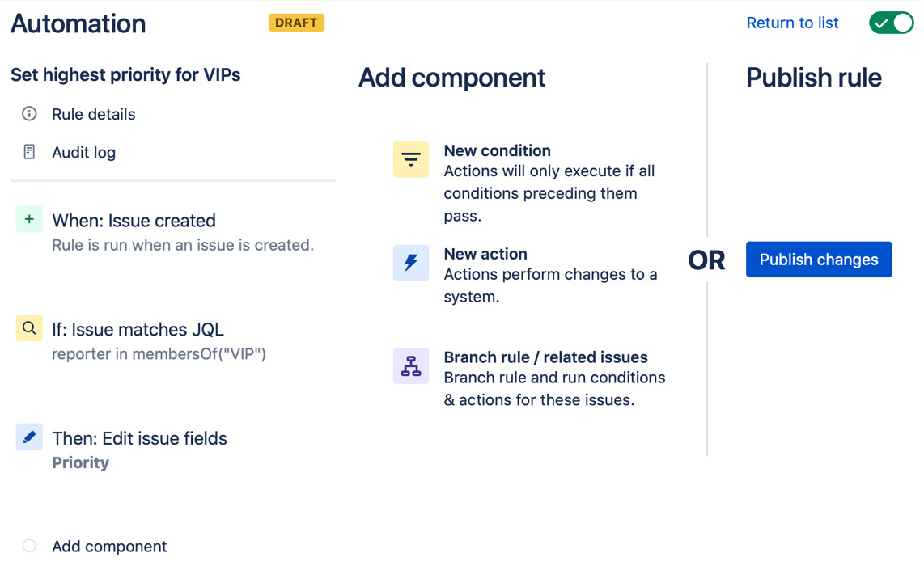This screenshot has width=924, height=570.
Task: Click the Rule details info icon
Action: pyautogui.click(x=29, y=114)
